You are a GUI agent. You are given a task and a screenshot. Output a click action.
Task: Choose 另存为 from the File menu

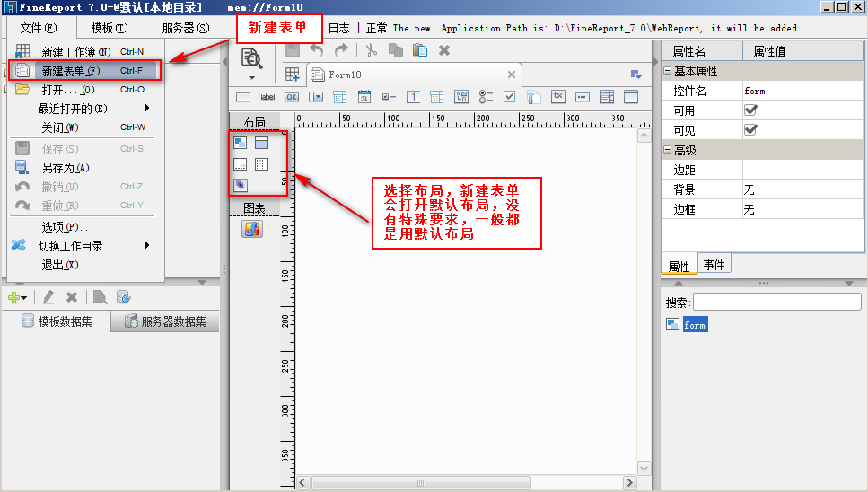(86, 168)
